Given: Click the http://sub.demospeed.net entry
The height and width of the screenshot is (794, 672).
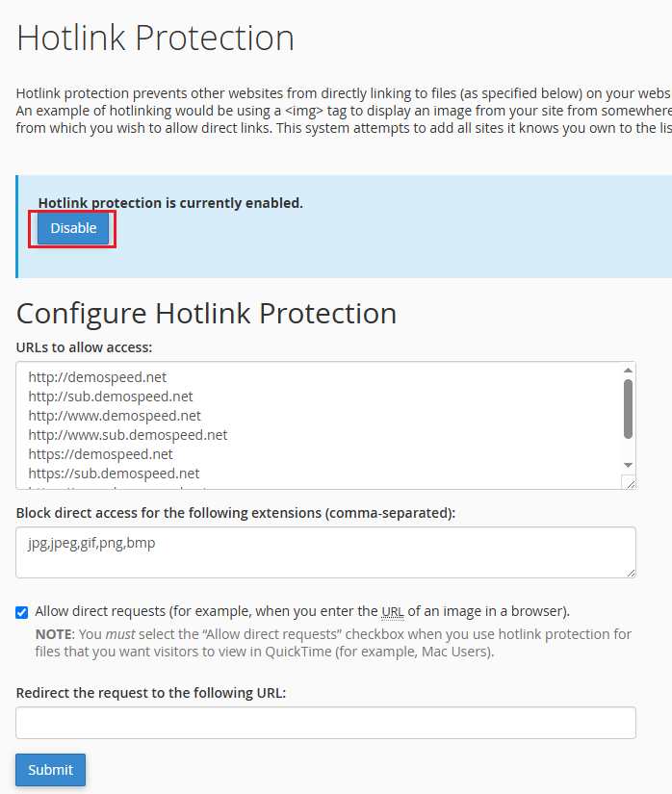Looking at the screenshot, I should pyautogui.click(x=111, y=397).
